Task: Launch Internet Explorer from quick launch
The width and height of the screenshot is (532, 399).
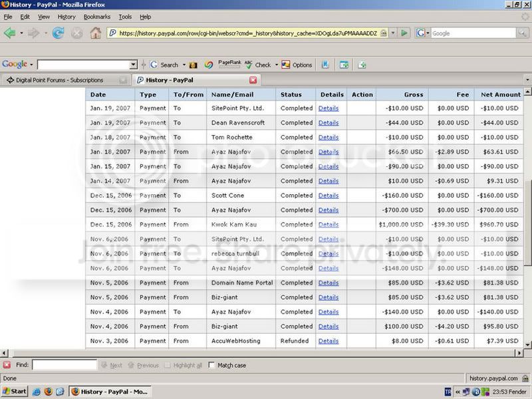Action: click(x=37, y=392)
